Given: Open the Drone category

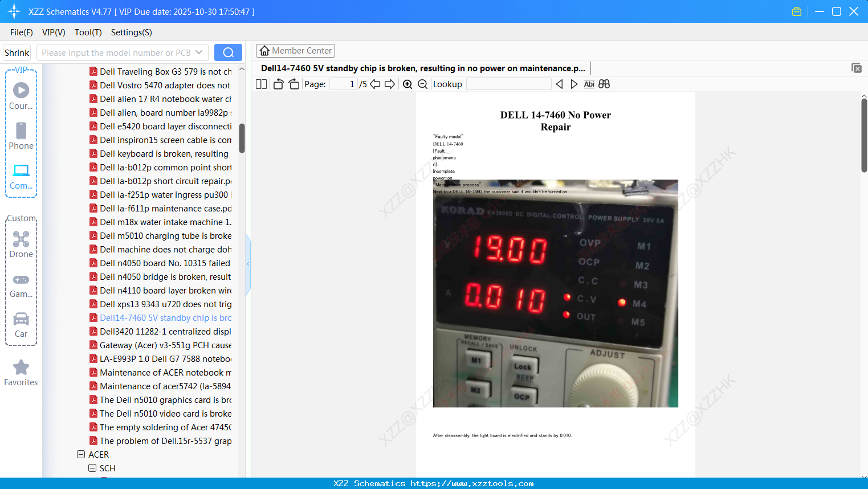Looking at the screenshot, I should point(21,244).
